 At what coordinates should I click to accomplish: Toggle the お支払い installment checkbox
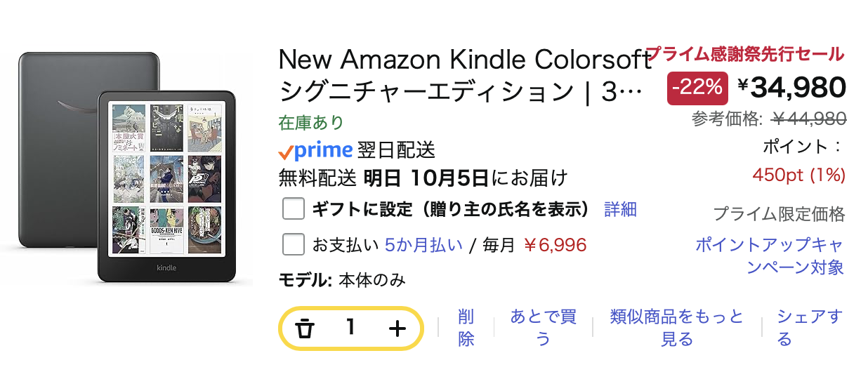click(x=293, y=245)
